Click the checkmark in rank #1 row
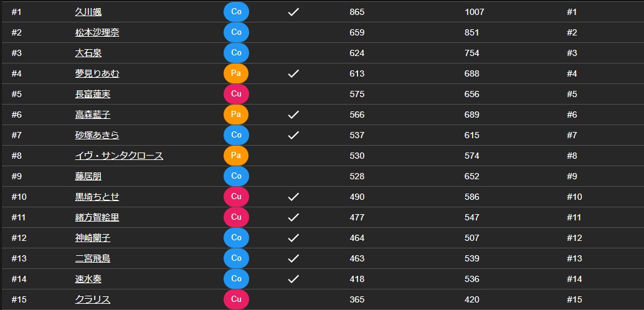Screen dimensions: 644x310 pyautogui.click(x=293, y=12)
